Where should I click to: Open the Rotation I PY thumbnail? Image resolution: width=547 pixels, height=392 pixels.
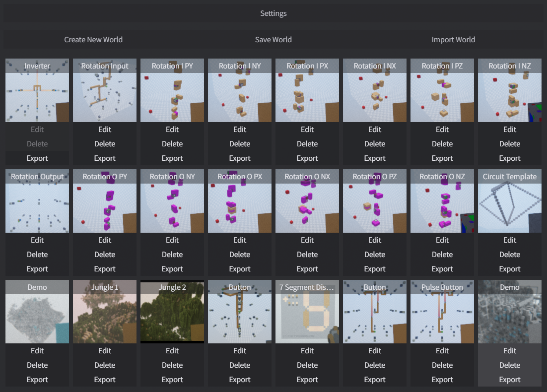172,90
